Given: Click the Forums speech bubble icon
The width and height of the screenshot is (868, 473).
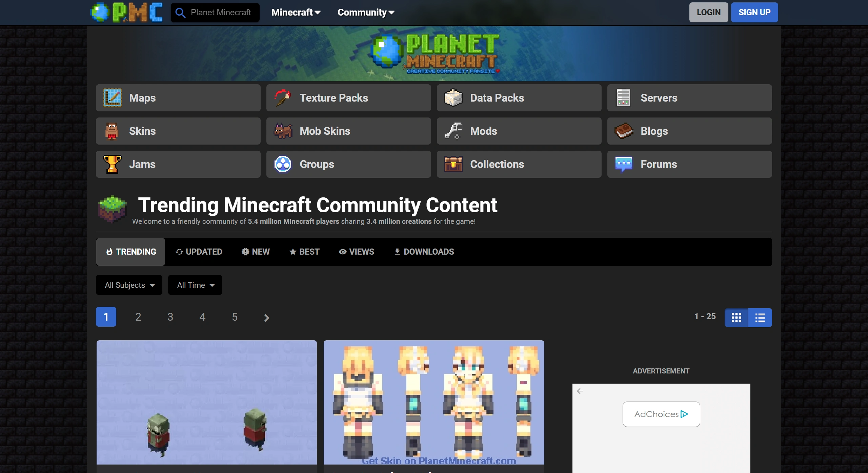Looking at the screenshot, I should click(x=624, y=164).
